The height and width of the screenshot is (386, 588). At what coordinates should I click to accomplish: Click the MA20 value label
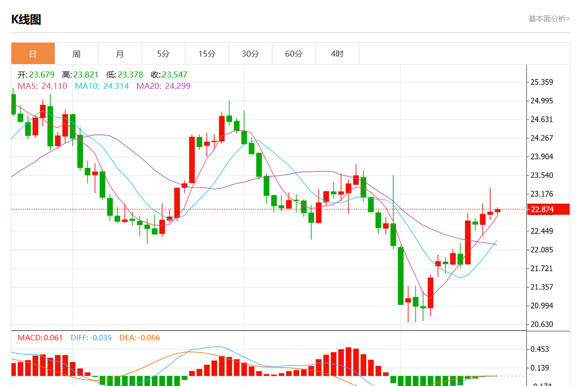[164, 86]
